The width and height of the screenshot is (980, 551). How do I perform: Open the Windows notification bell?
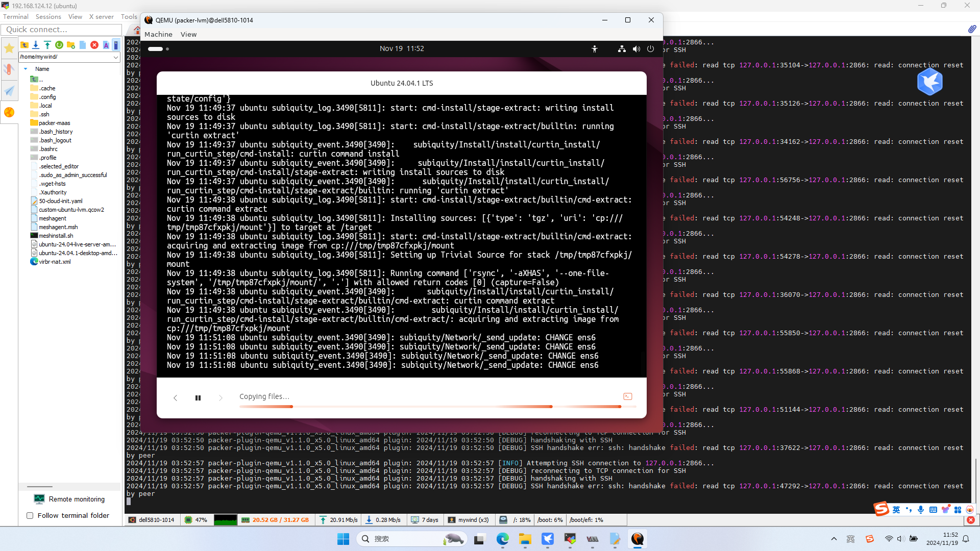coord(966,539)
